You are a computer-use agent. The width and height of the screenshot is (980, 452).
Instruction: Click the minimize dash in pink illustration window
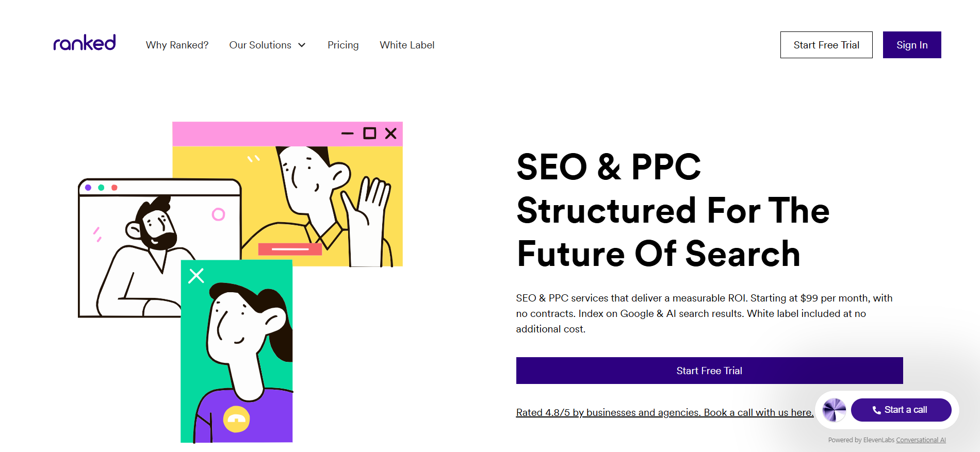(x=347, y=133)
